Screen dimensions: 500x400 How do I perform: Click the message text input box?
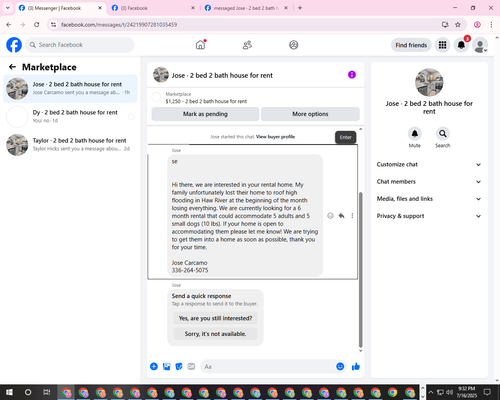click(268, 367)
